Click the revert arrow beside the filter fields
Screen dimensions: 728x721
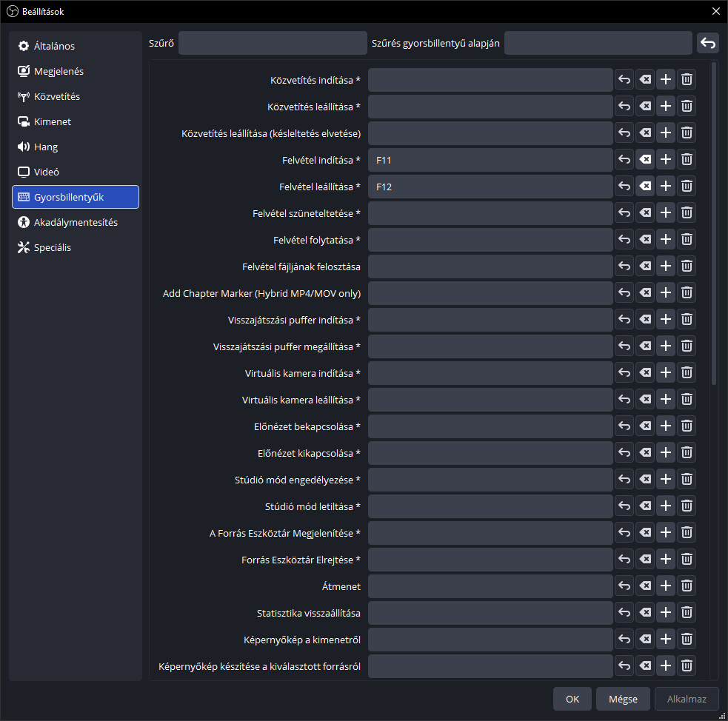click(x=707, y=43)
